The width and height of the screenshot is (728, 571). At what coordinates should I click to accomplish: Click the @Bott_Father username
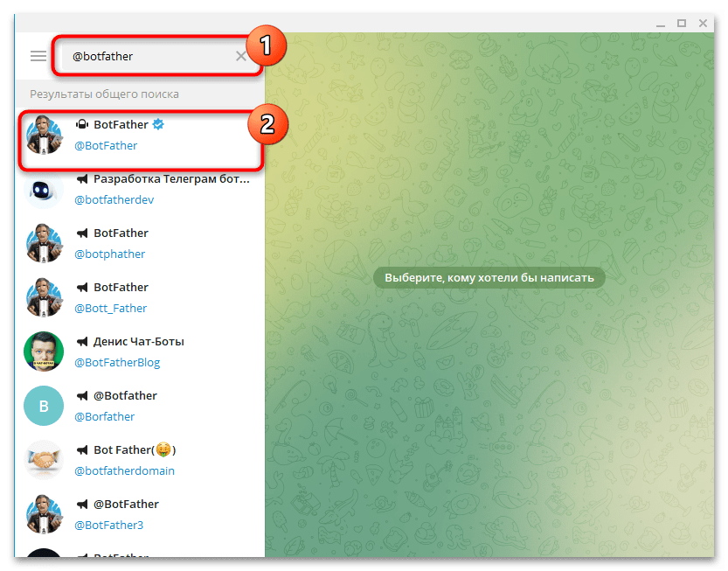point(110,308)
